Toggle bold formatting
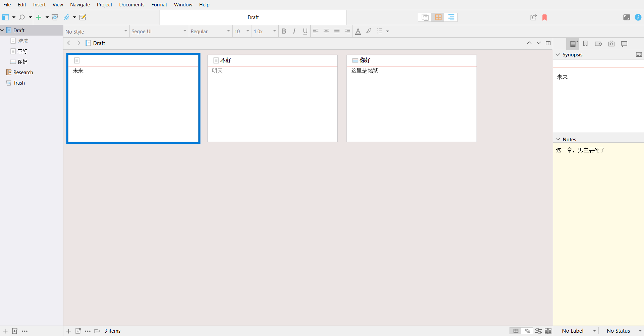Viewport: 644px width, 336px height. pos(284,31)
